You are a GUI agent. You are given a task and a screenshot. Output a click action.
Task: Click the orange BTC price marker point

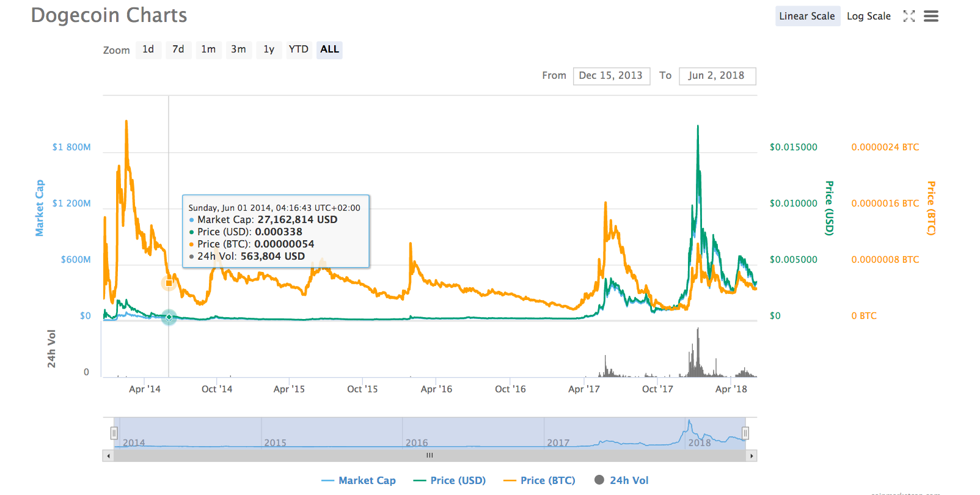169,283
